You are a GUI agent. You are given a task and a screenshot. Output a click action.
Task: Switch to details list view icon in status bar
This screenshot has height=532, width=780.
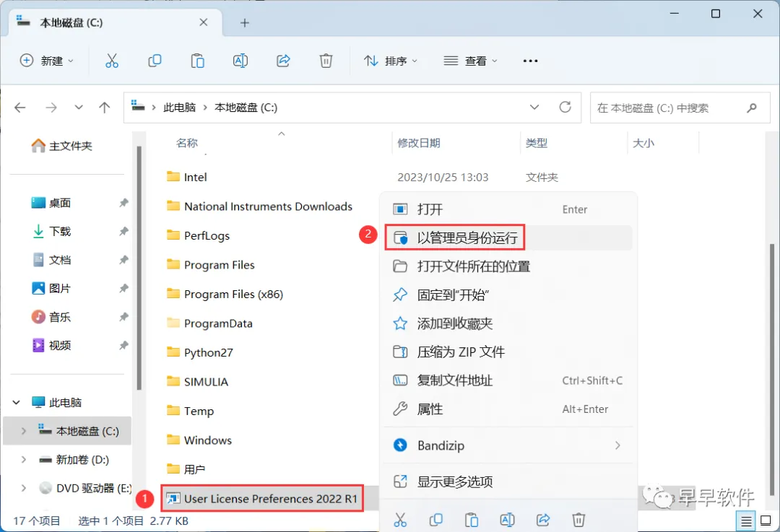click(746, 521)
